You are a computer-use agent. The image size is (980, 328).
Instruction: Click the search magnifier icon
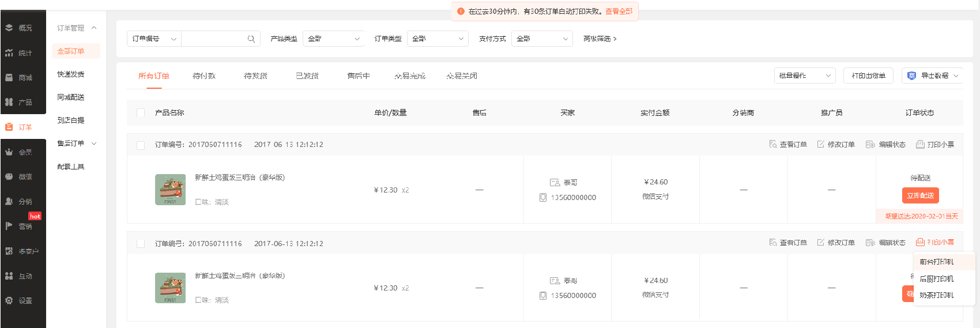click(251, 39)
